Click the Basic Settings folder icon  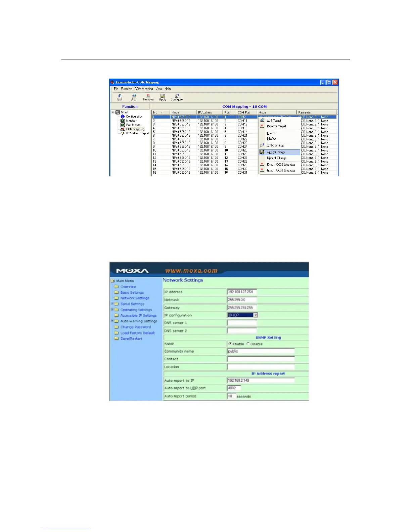click(x=117, y=293)
